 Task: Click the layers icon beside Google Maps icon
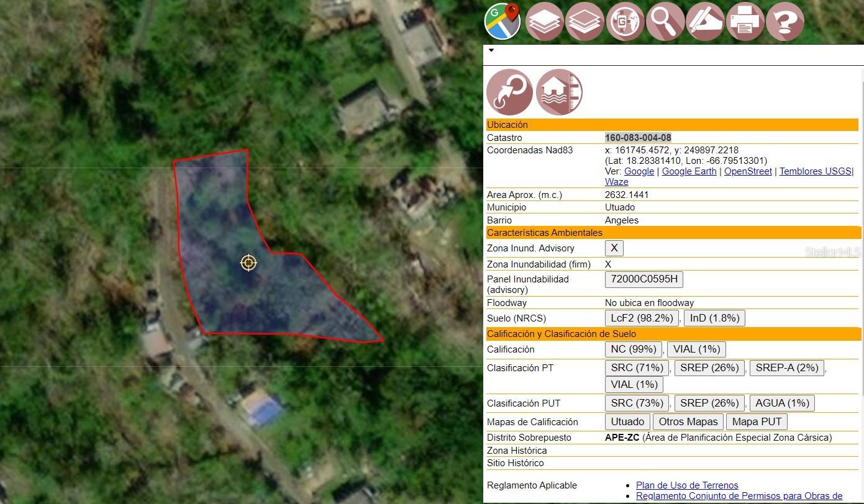[x=545, y=22]
